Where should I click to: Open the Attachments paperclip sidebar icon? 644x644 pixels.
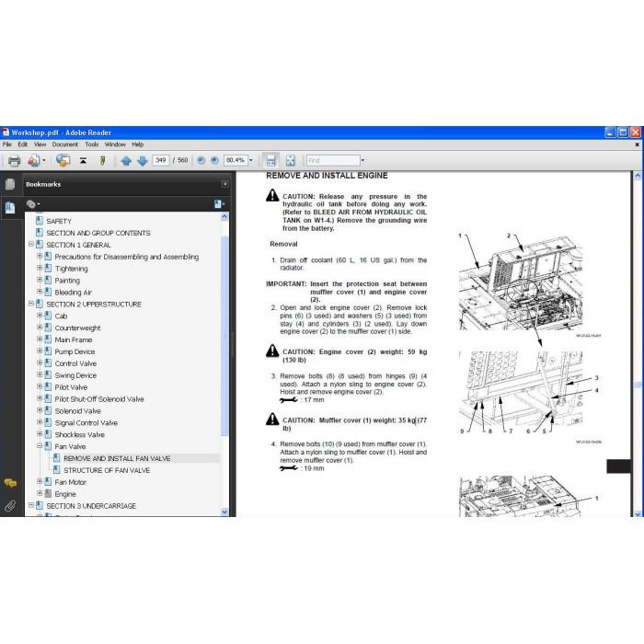10,506
